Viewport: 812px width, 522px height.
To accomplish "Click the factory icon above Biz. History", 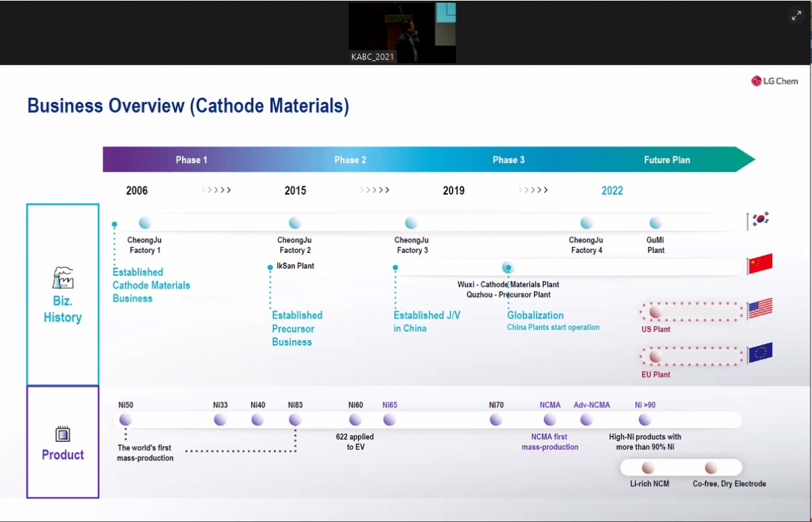I will [x=62, y=277].
